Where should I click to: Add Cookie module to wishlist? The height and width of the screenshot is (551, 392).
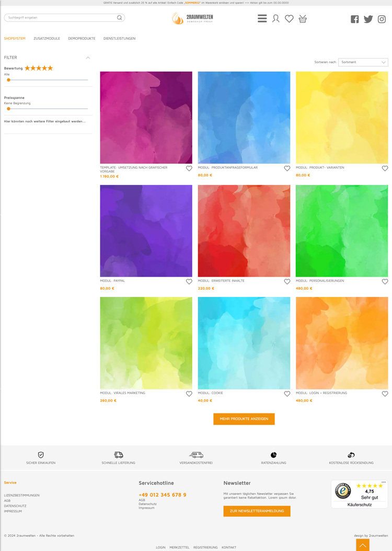[287, 394]
